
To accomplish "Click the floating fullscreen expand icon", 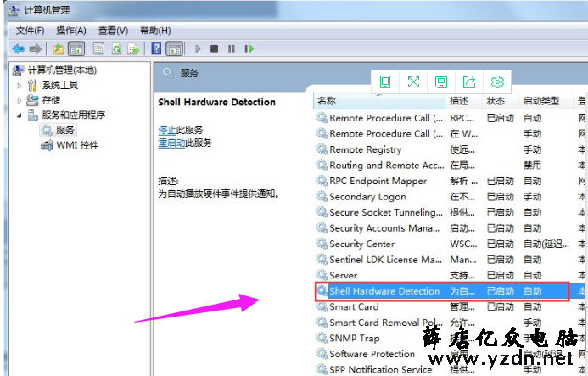I will 413,81.
